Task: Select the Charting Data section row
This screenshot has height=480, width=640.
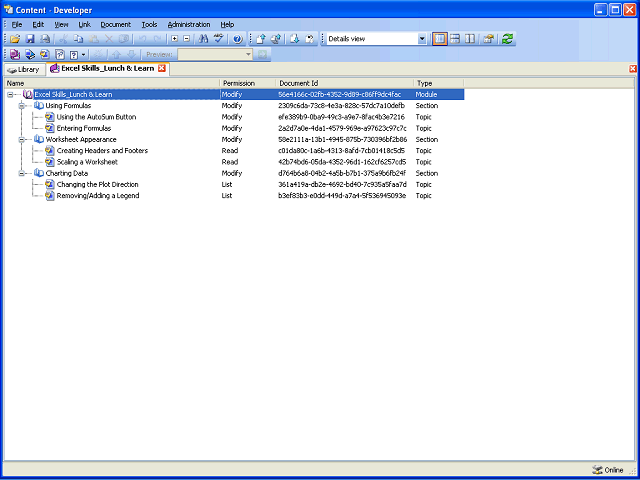Action: point(67,173)
